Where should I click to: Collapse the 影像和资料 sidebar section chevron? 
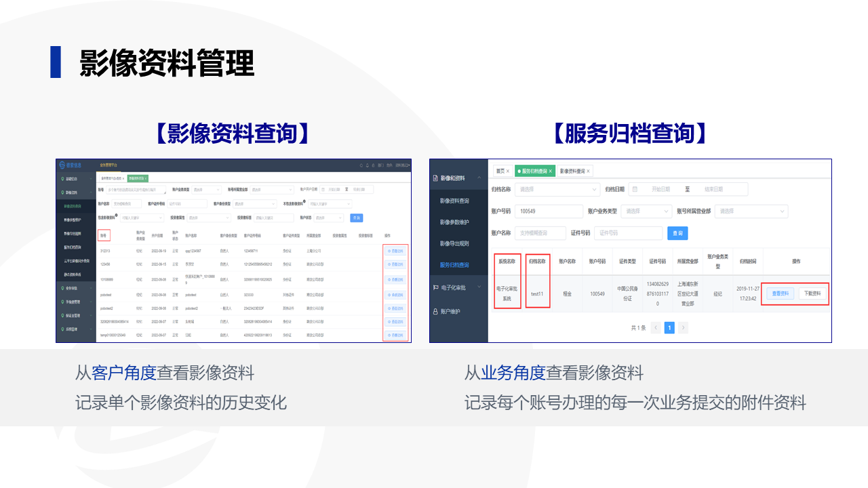click(x=479, y=178)
